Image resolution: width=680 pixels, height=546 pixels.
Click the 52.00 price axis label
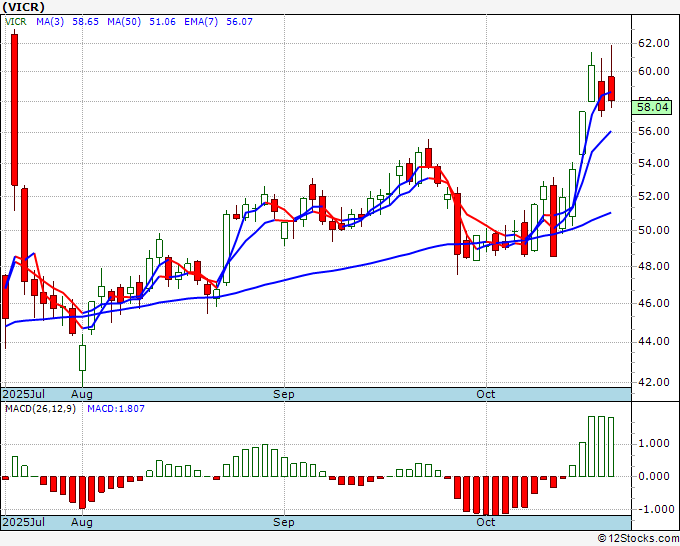[x=654, y=196]
